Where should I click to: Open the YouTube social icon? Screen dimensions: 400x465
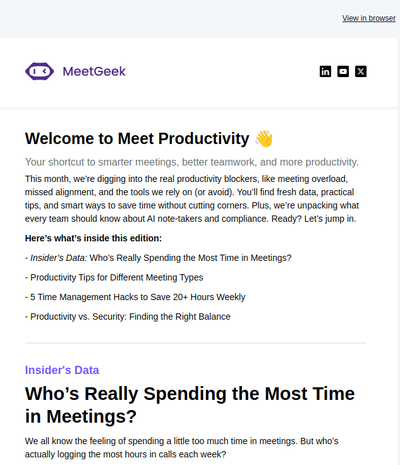coord(343,71)
